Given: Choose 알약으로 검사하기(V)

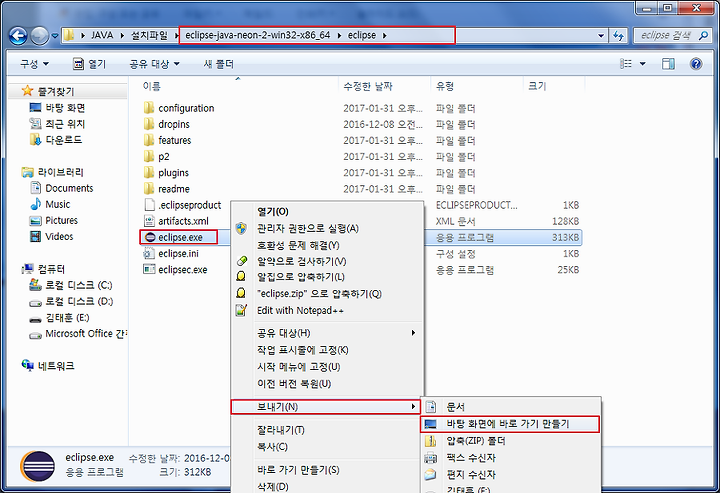Looking at the screenshot, I should click(x=301, y=261).
